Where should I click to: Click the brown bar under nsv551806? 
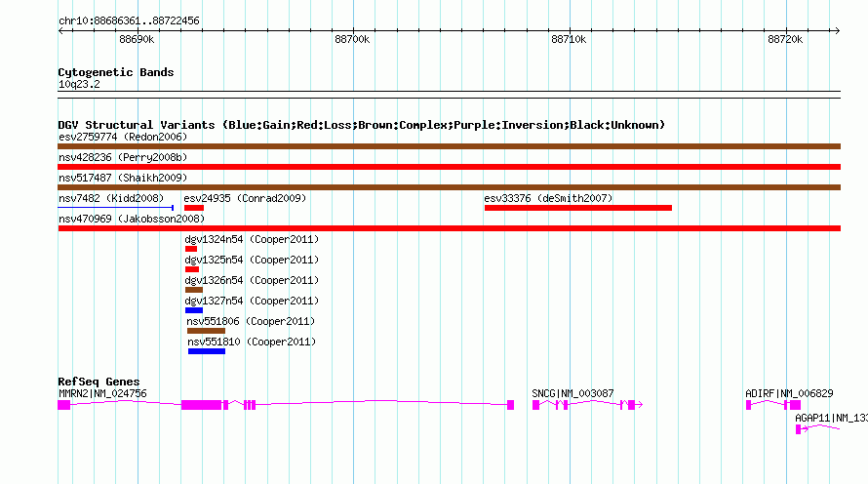point(206,331)
